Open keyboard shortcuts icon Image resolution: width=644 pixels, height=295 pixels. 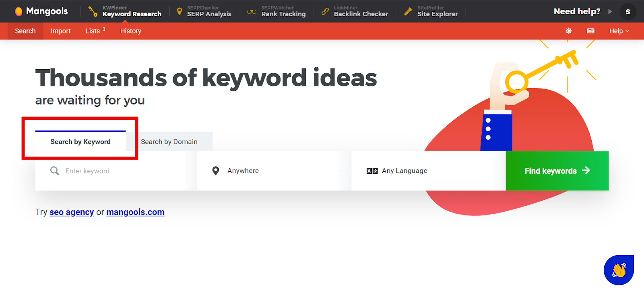591,31
